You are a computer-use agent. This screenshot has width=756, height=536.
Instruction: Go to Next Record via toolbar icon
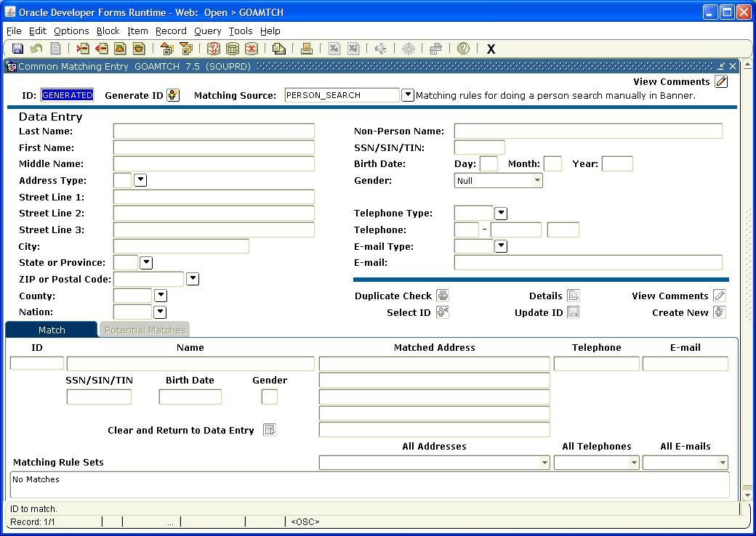[139, 49]
